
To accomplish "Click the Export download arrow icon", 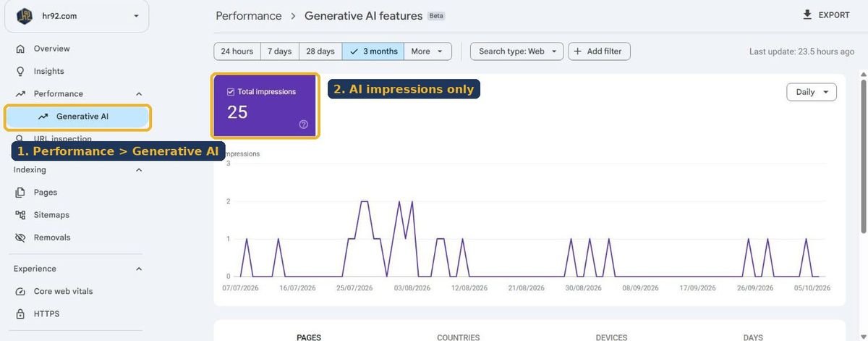I will pos(807,15).
